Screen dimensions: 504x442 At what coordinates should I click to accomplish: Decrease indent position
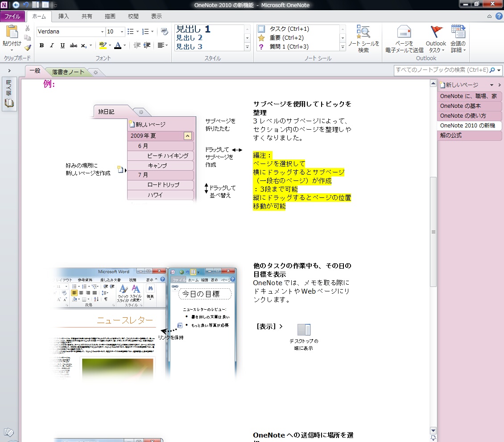click(x=137, y=45)
